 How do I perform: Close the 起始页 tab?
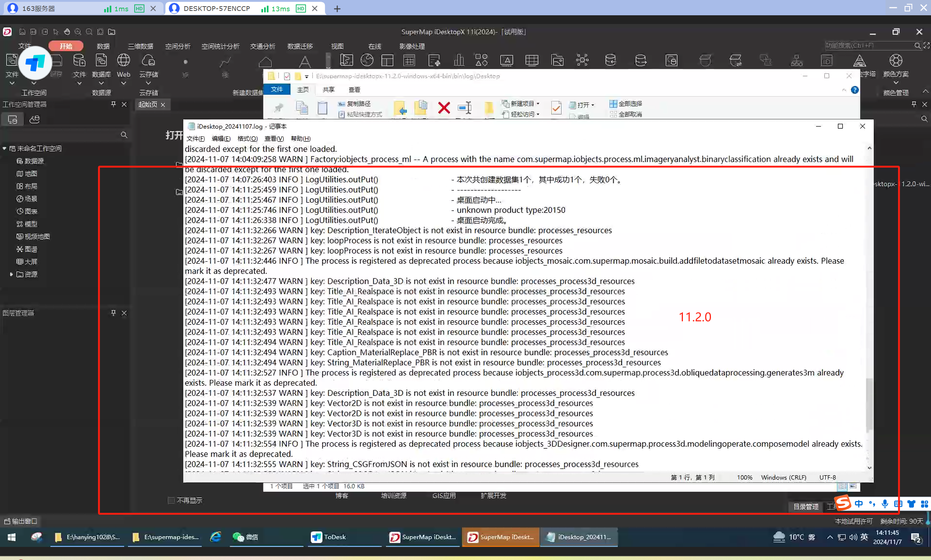tap(163, 104)
